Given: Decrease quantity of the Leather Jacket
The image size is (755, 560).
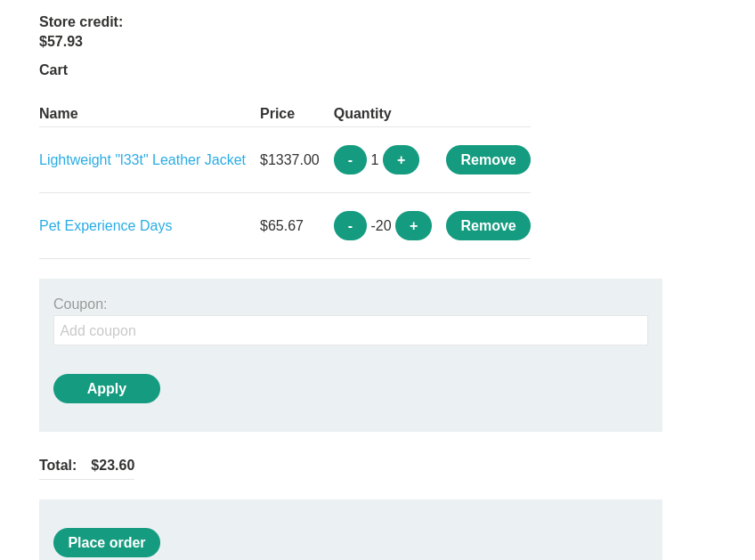Looking at the screenshot, I should 350,160.
